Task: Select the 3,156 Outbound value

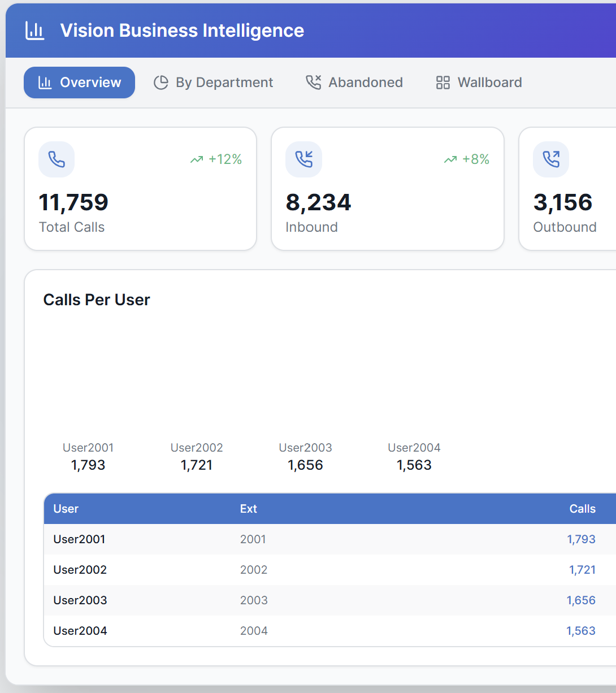Action: (563, 202)
